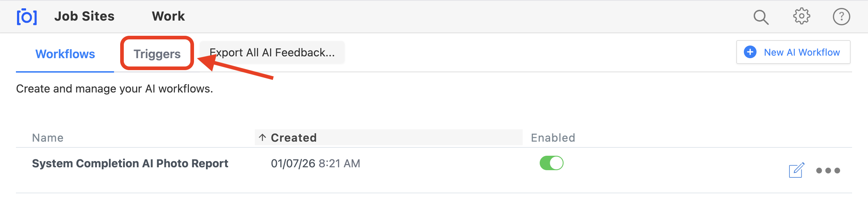Viewport: 868px width, 198px height.
Task: Open the Work menu
Action: tap(168, 16)
